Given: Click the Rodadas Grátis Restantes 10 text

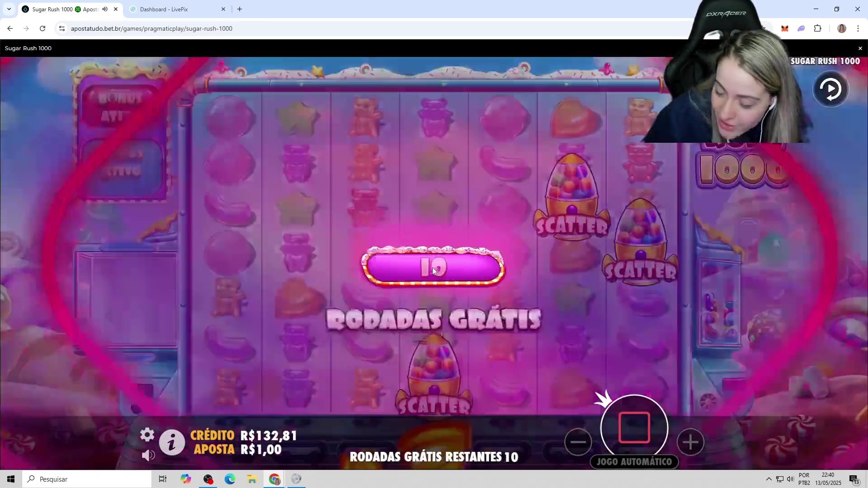Looking at the screenshot, I should [434, 457].
